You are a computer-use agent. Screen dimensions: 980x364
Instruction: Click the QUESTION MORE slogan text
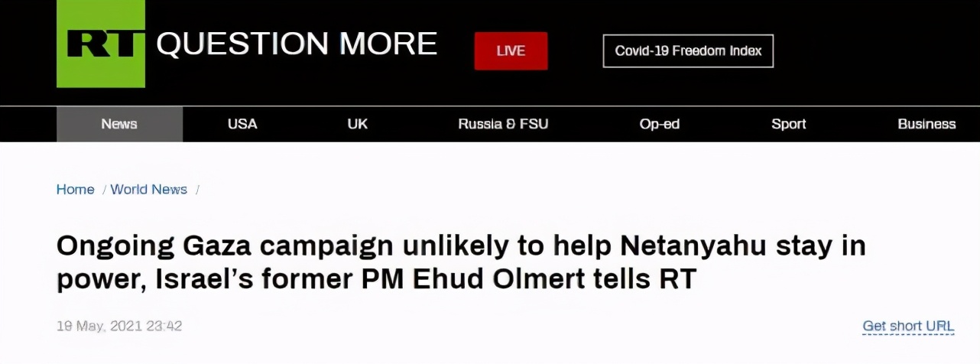(297, 44)
